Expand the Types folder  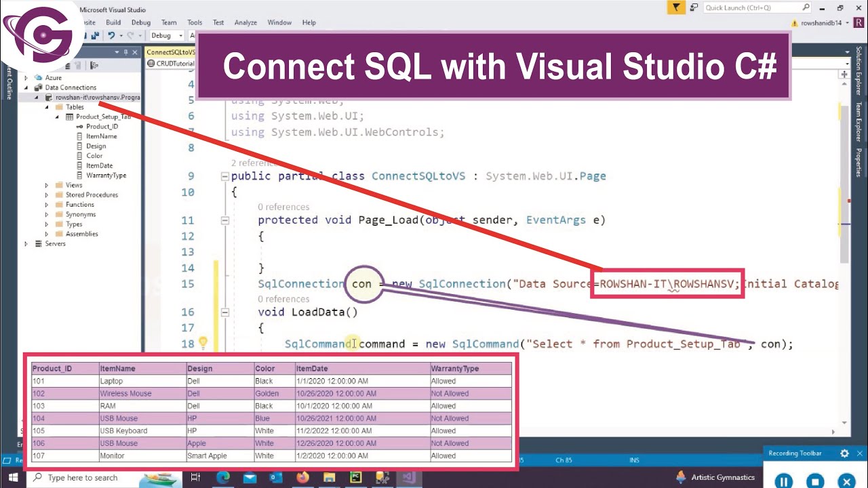[47, 224]
